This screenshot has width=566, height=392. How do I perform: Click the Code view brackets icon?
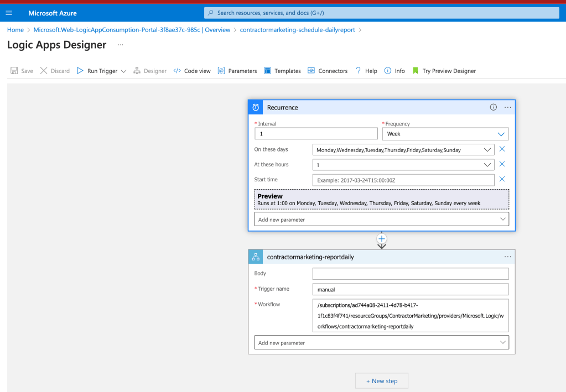coord(177,71)
